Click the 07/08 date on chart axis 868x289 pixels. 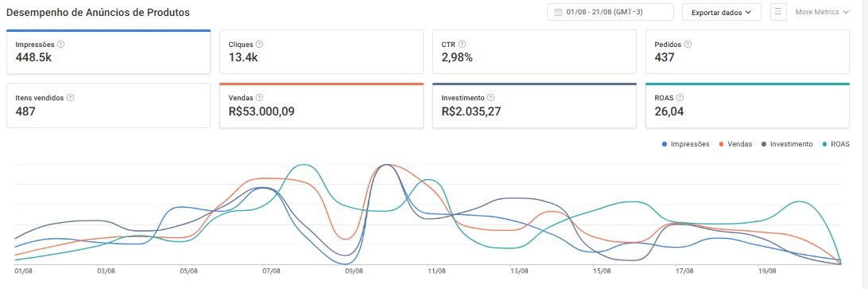coord(271,271)
